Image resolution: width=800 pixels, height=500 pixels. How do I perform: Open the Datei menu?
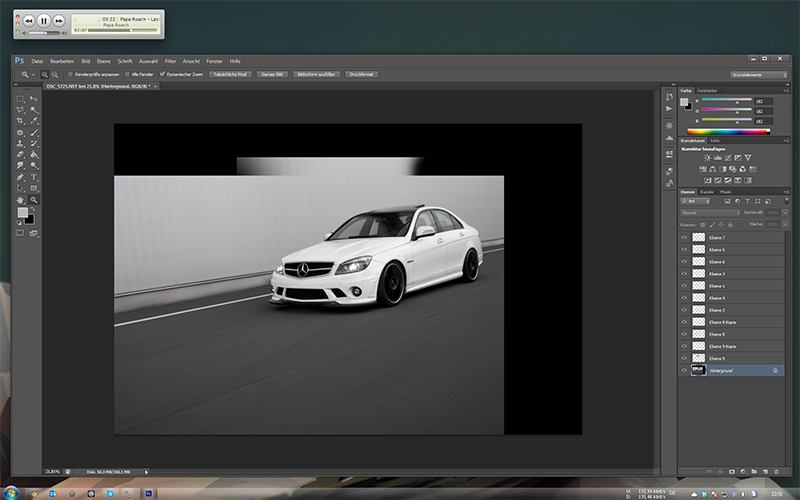[x=37, y=61]
